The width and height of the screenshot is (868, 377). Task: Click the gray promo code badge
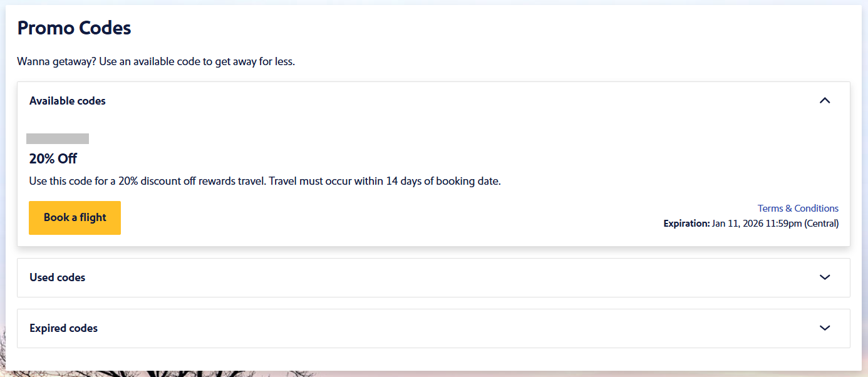58,138
